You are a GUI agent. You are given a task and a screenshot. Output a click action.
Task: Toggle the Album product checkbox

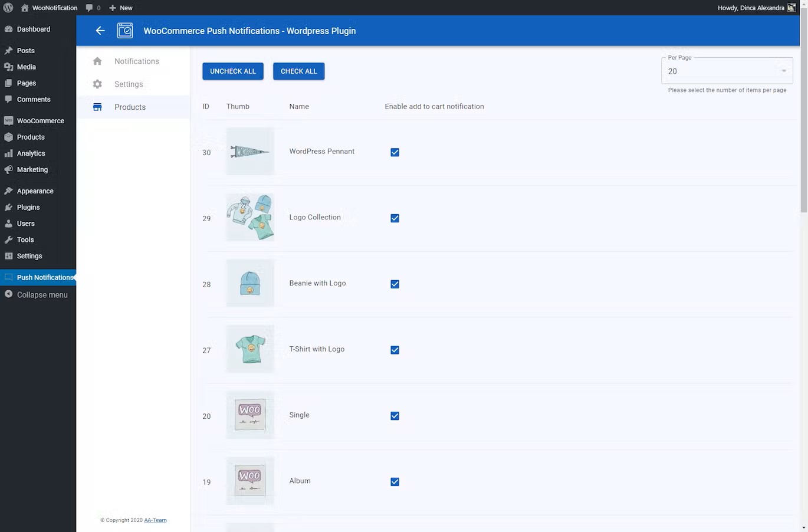[395, 482]
